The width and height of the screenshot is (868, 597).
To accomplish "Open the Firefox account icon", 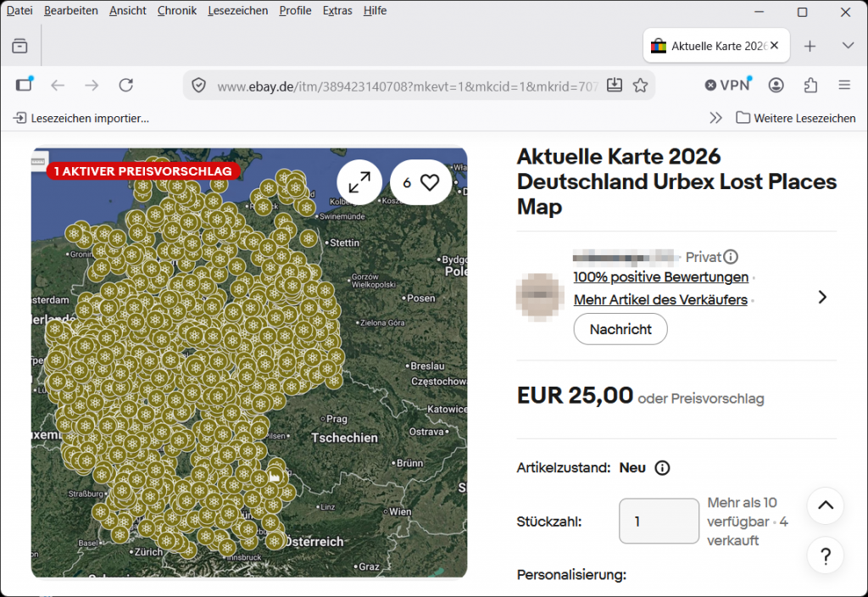I will point(776,86).
